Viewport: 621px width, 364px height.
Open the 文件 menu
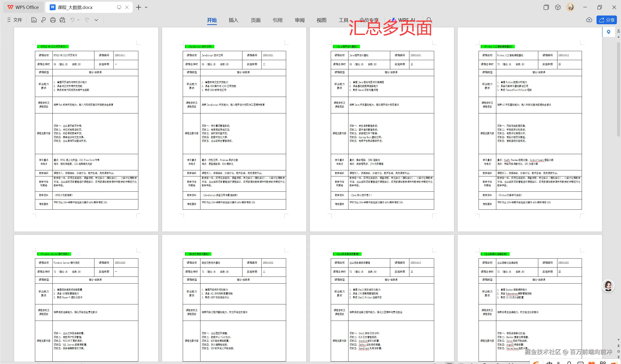click(15, 20)
